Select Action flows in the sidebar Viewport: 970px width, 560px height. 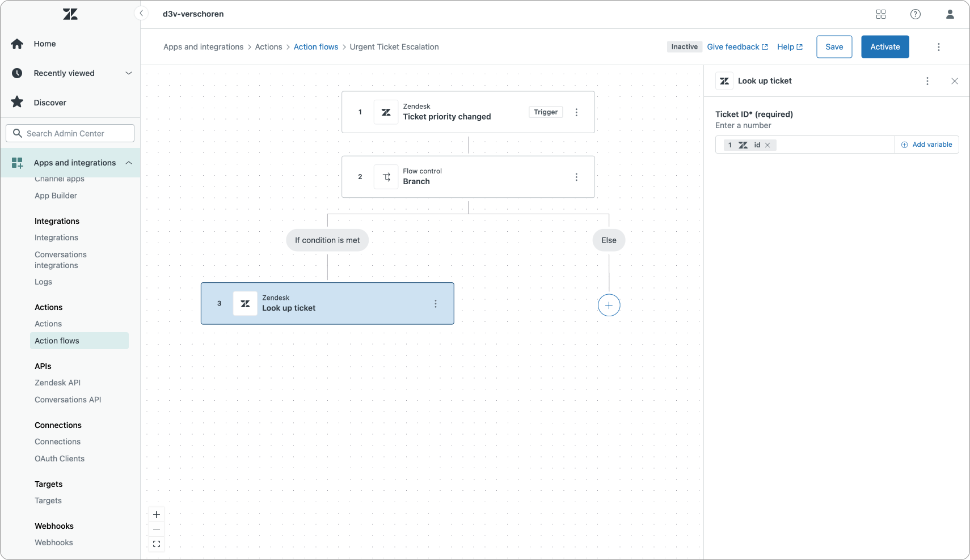[x=79, y=341]
